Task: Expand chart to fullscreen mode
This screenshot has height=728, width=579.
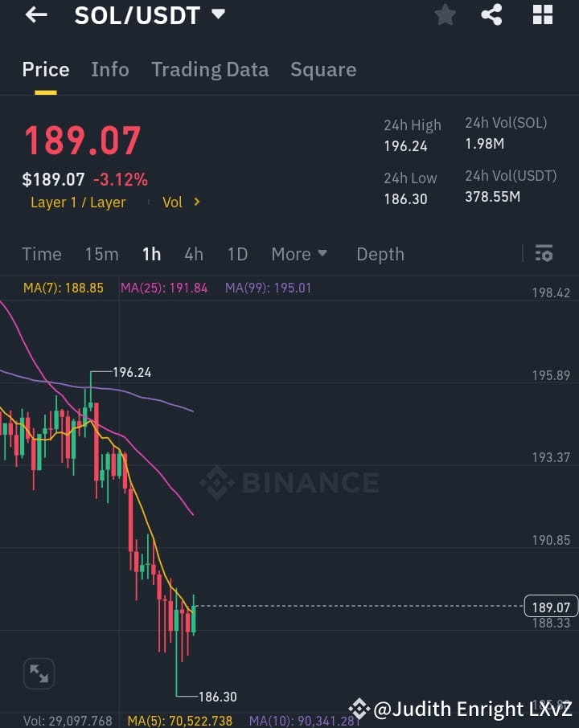Action: (39, 673)
